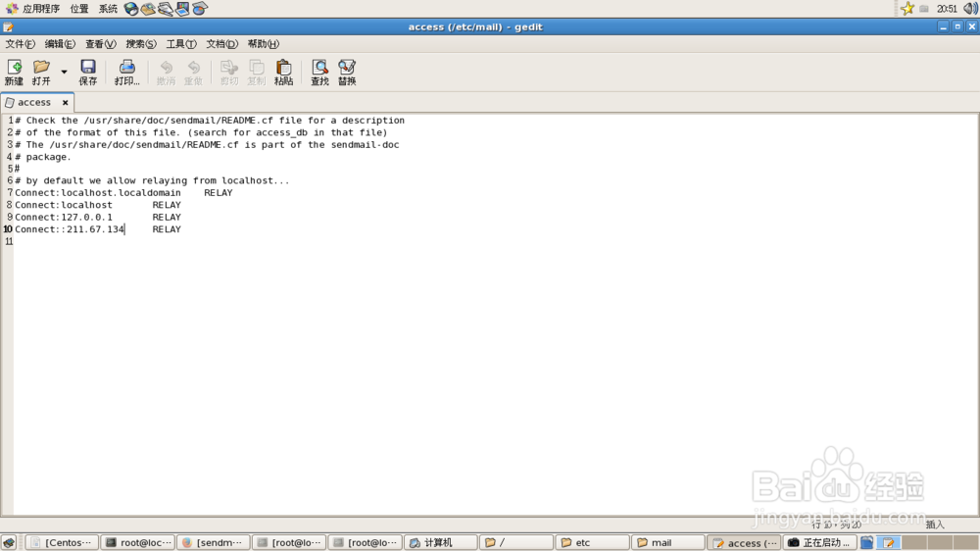
Task: Open the 工具(T) menu
Action: [181, 44]
